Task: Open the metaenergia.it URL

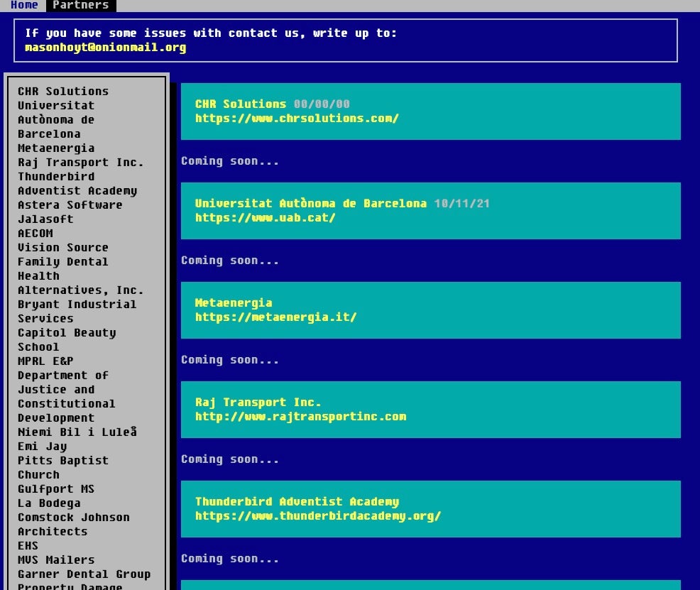Action: point(275,317)
